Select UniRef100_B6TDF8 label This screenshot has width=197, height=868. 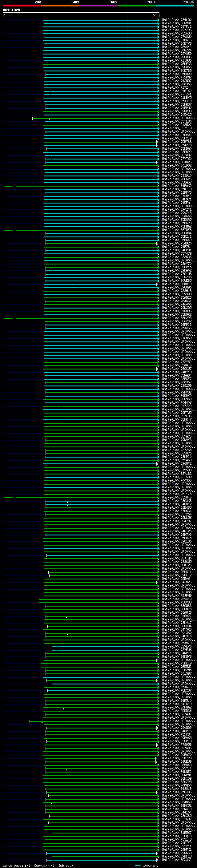click(x=176, y=230)
